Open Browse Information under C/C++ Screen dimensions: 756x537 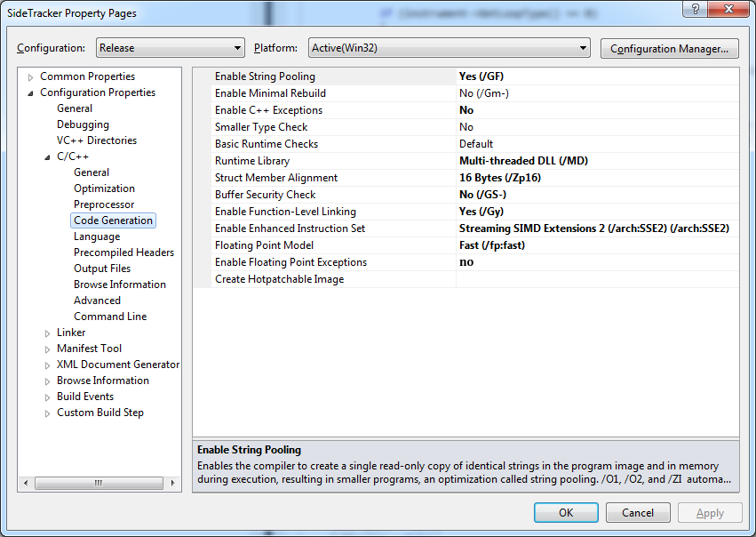coord(120,285)
